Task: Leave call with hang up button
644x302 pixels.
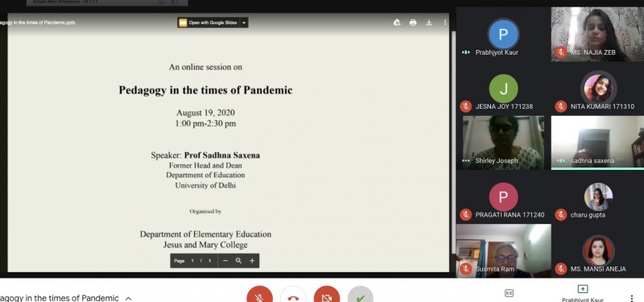Action: point(293,297)
